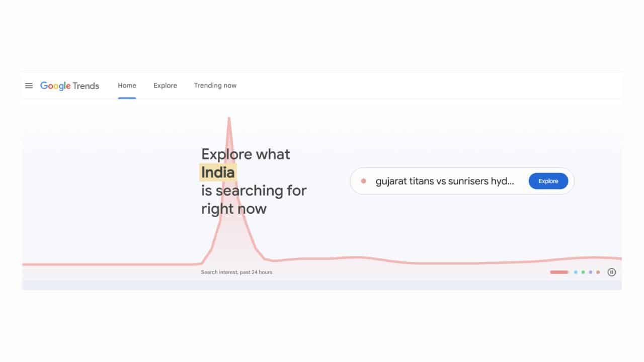Jump to the purple carousel dot
The height and width of the screenshot is (362, 644).
[x=591, y=272]
